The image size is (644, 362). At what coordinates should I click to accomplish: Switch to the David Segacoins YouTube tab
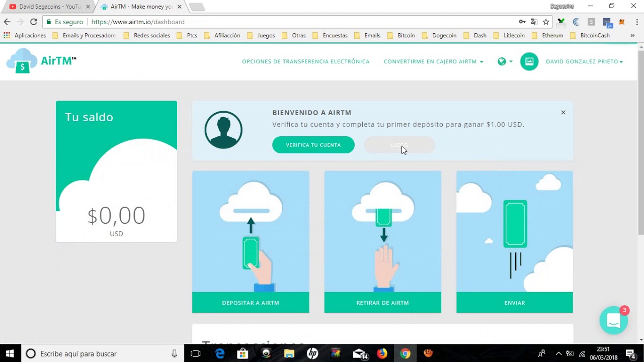48,7
